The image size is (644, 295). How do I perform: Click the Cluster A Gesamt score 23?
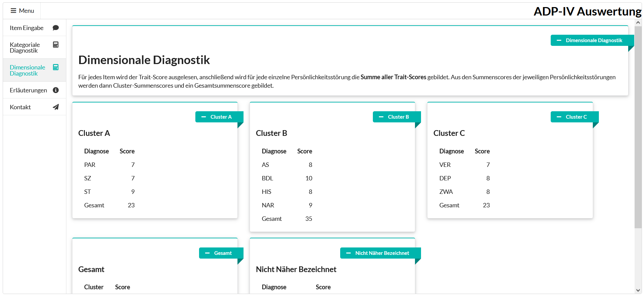(x=131, y=205)
